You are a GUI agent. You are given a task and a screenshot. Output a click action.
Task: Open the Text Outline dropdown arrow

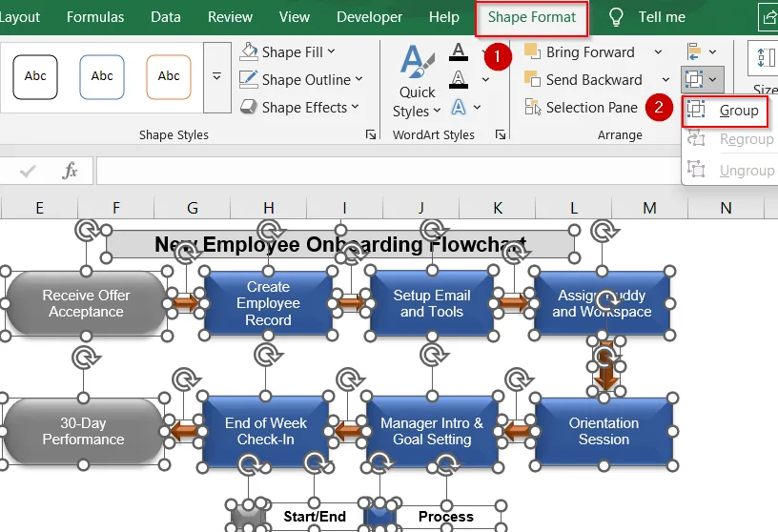pos(485,79)
